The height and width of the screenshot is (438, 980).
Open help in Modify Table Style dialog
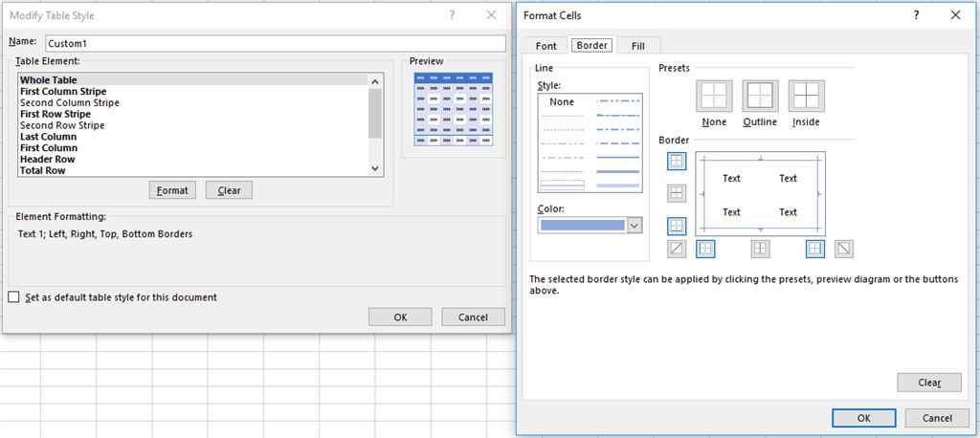pos(452,15)
